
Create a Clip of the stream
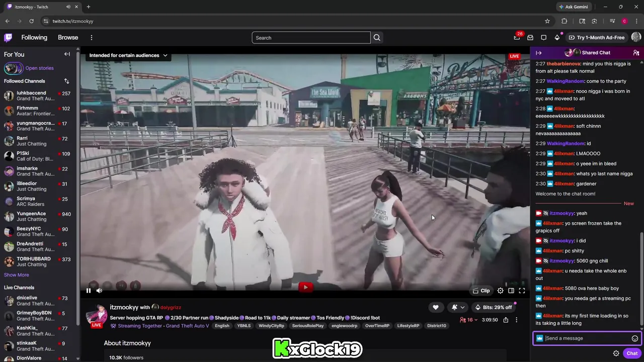click(x=481, y=291)
